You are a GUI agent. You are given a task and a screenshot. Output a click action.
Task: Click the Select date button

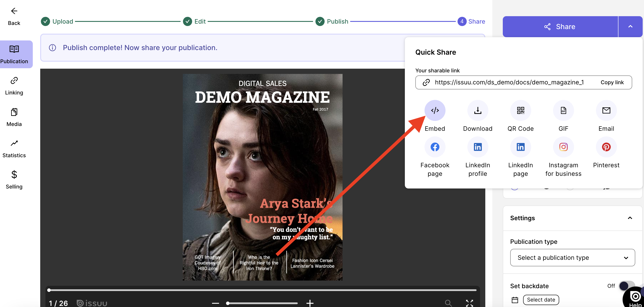[x=541, y=300]
